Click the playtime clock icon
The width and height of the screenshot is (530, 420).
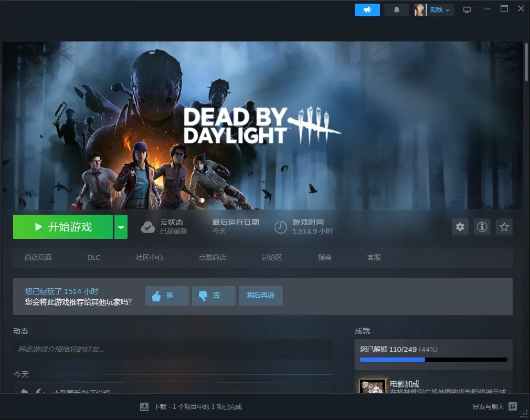280,227
